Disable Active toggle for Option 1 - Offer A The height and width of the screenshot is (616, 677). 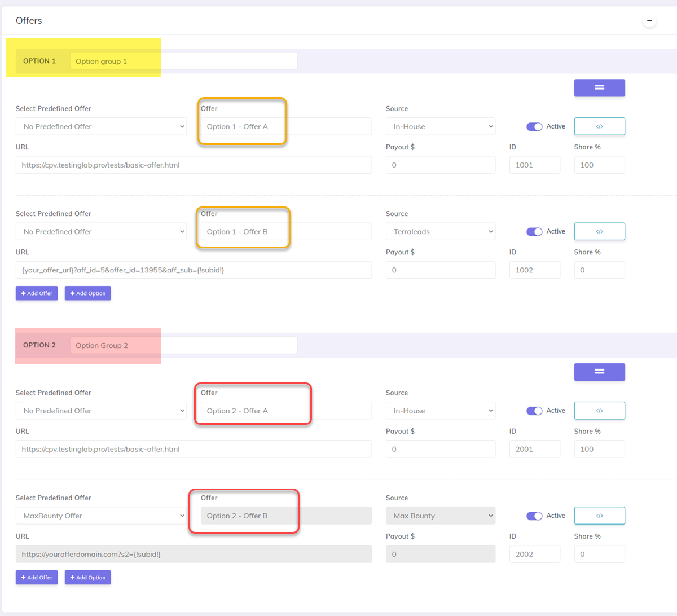click(534, 126)
